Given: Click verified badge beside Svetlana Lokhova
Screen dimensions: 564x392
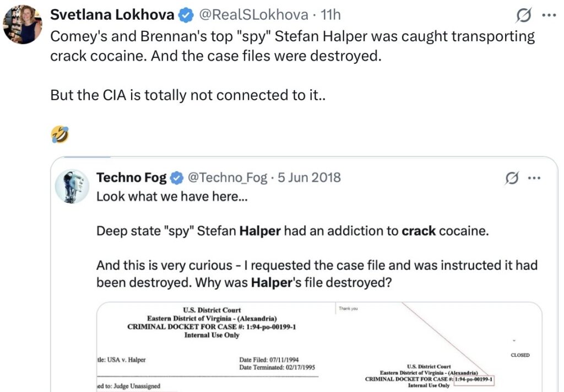Looking at the screenshot, I should 187,15.
